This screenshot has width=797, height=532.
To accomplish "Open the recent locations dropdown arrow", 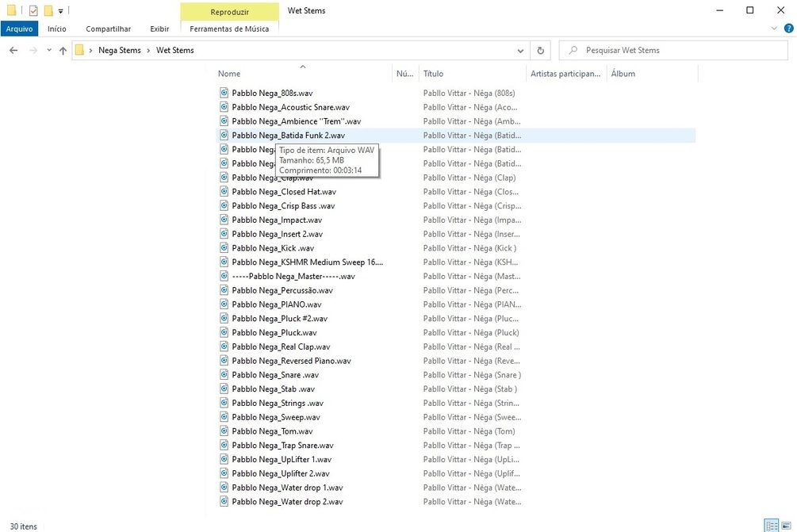I will (x=49, y=50).
